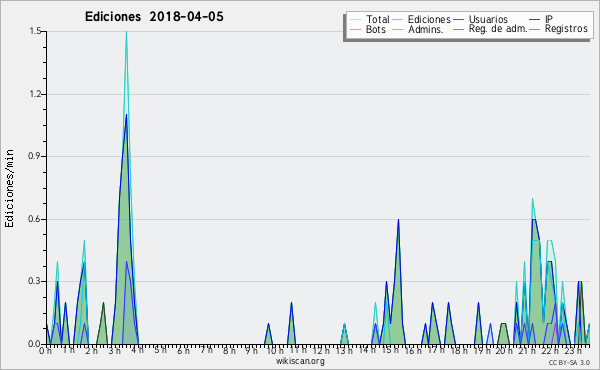Click the 0.9 y-axis value
Screen dimensions: 600x370
coord(35,156)
